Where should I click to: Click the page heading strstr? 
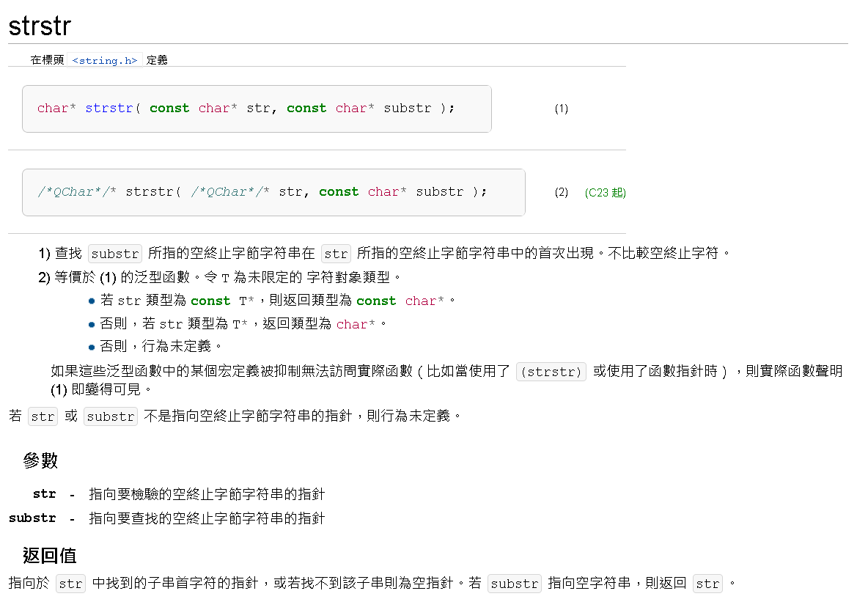[x=40, y=26]
